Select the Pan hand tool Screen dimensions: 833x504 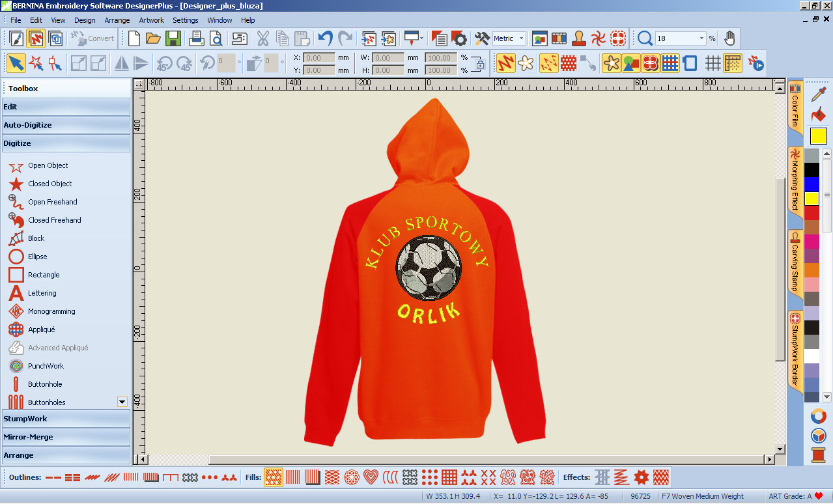pyautogui.click(x=729, y=38)
